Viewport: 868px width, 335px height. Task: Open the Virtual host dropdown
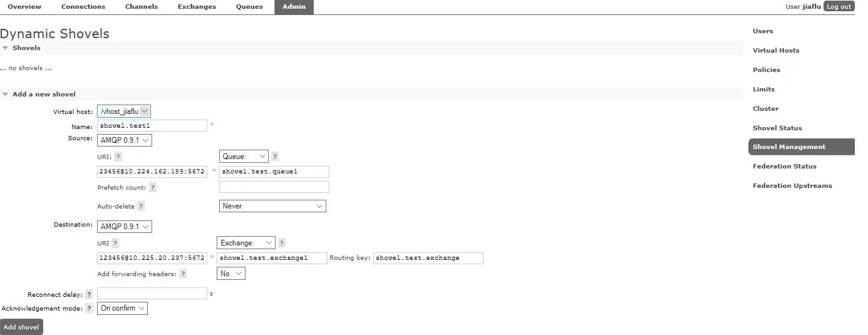pos(124,111)
